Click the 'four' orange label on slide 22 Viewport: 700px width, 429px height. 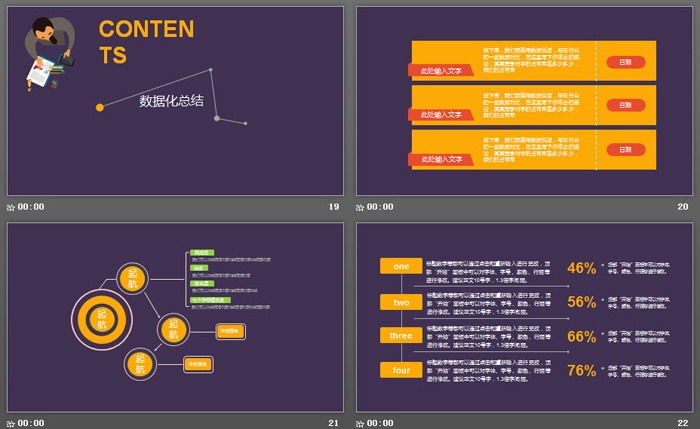(401, 370)
